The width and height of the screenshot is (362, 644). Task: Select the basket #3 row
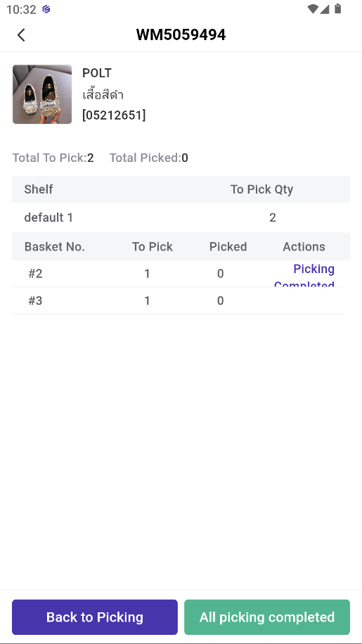point(178,301)
